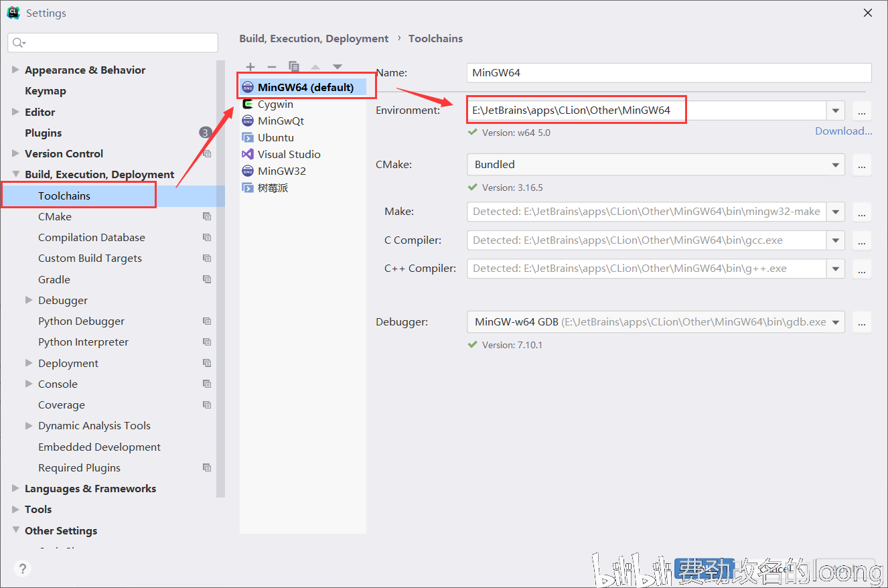The width and height of the screenshot is (888, 588).
Task: Expand the Tools section
Action: [15, 509]
